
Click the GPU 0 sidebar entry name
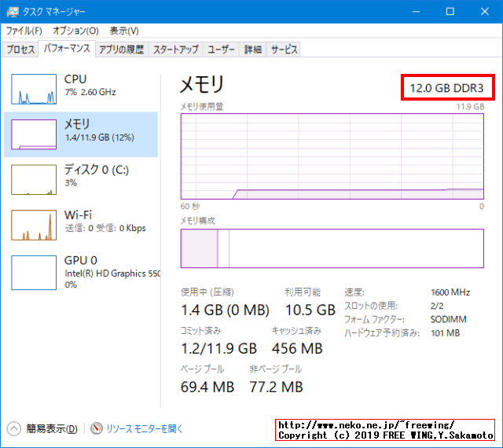(x=80, y=260)
